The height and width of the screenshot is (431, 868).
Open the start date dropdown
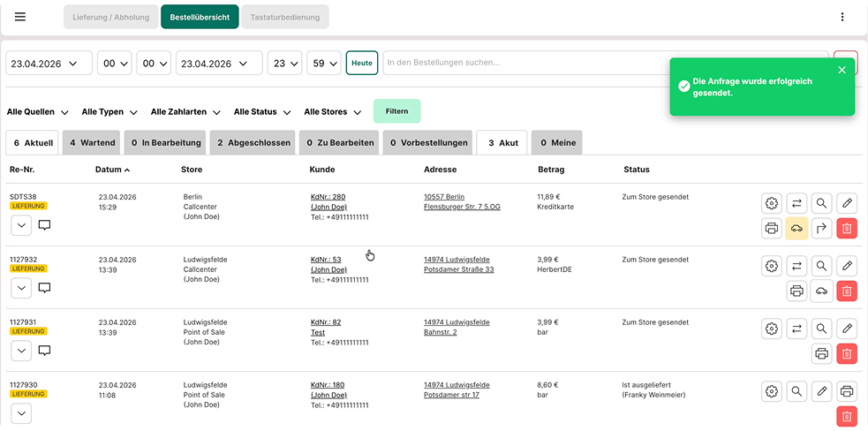(49, 64)
